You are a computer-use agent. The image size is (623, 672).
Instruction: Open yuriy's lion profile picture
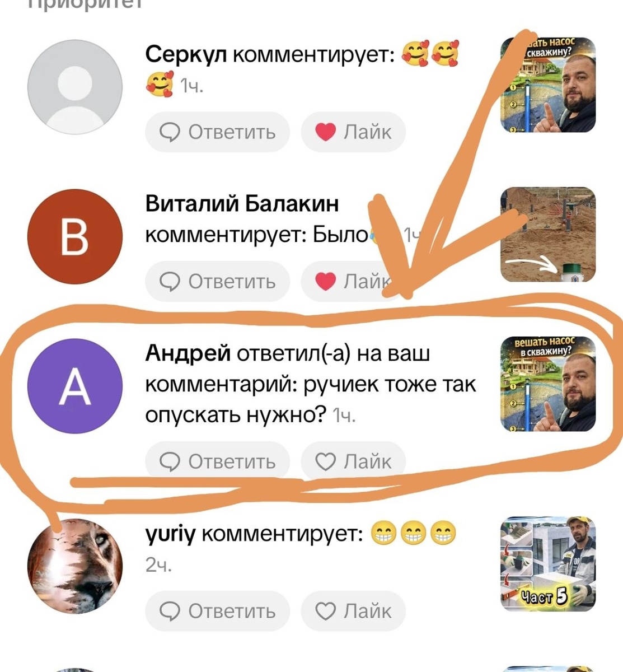pos(75,566)
